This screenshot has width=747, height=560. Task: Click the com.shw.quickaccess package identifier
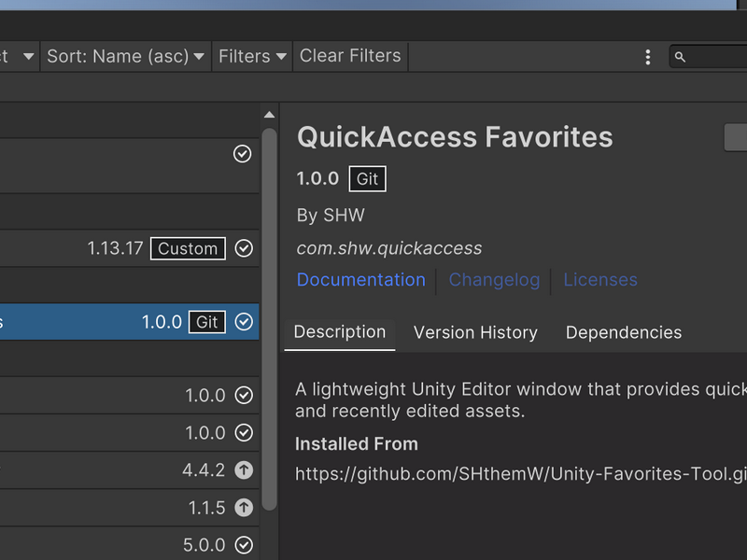click(x=389, y=248)
